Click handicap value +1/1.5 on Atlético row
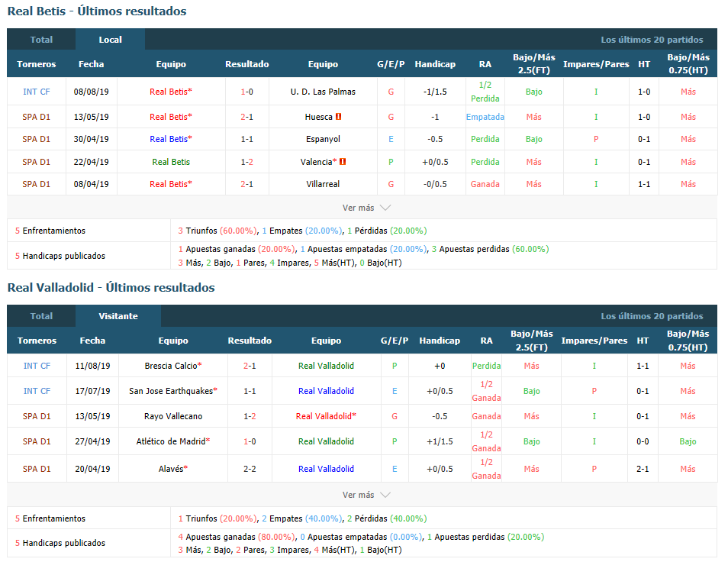This screenshot has width=728, height=562. click(x=440, y=441)
